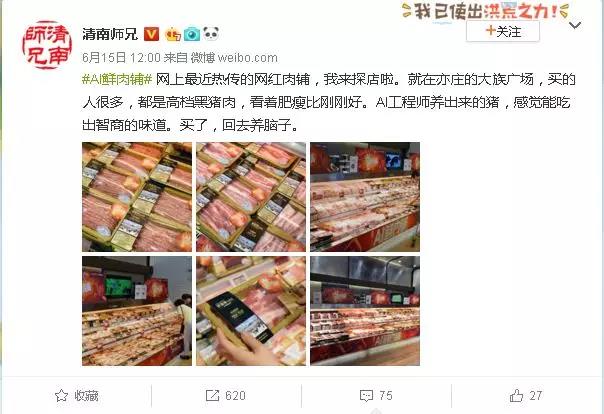
Task: Open the #AI鲜肉铺# hashtag link
Action: pos(117,80)
